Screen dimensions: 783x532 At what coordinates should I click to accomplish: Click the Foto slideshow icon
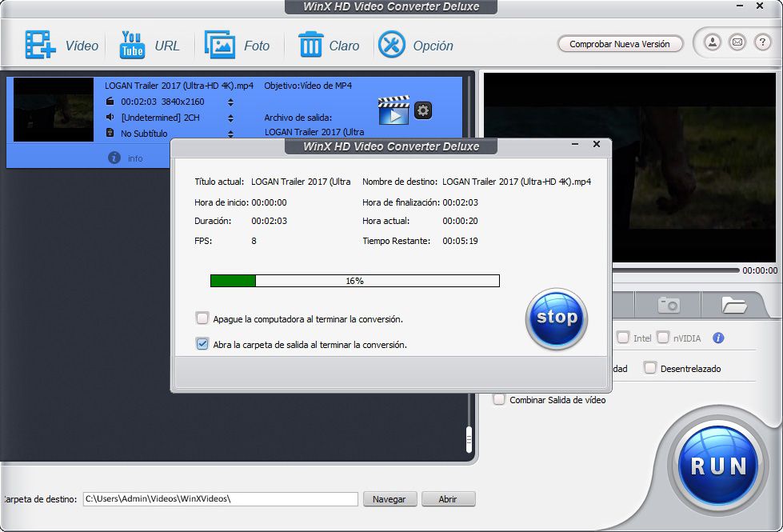point(219,45)
